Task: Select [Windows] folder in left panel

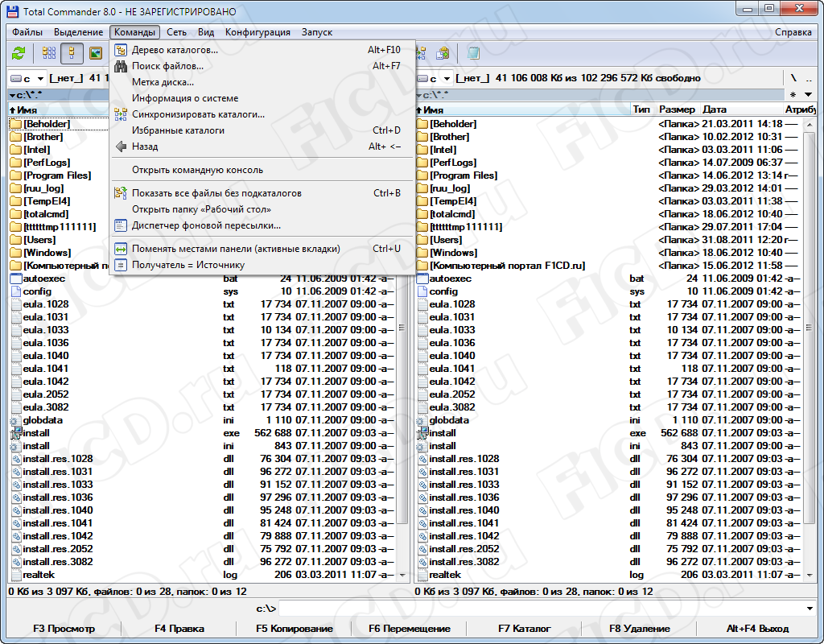Action: point(47,253)
